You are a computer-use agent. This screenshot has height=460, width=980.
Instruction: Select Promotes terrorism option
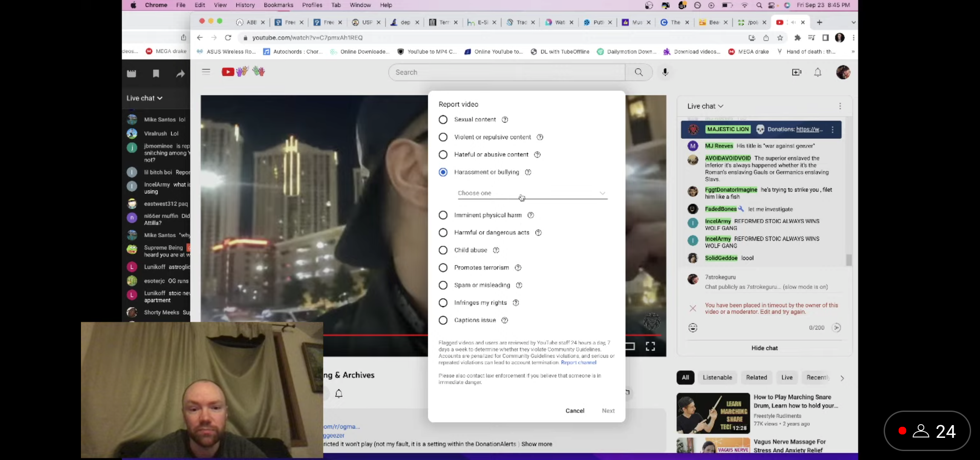pyautogui.click(x=443, y=267)
